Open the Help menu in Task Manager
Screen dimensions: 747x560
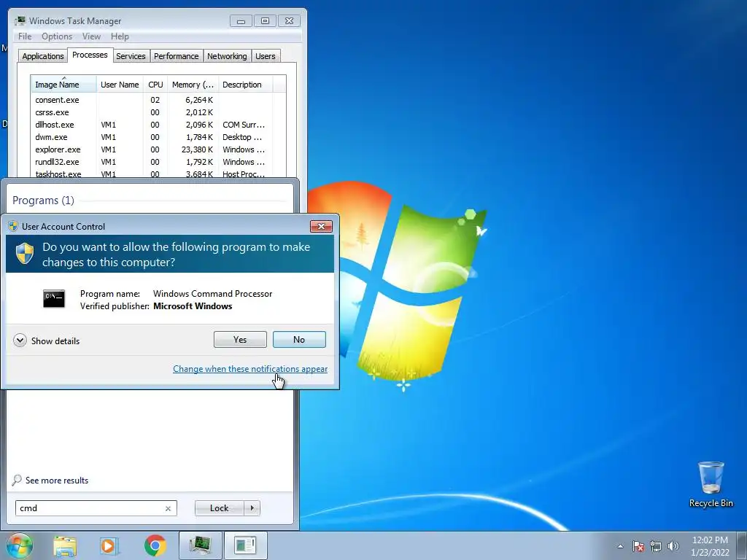coord(120,36)
